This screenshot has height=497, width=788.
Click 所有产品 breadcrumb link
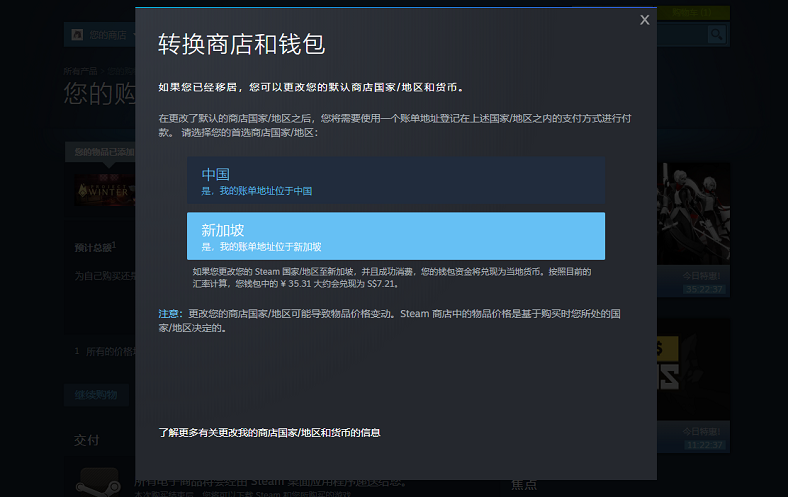click(x=80, y=71)
